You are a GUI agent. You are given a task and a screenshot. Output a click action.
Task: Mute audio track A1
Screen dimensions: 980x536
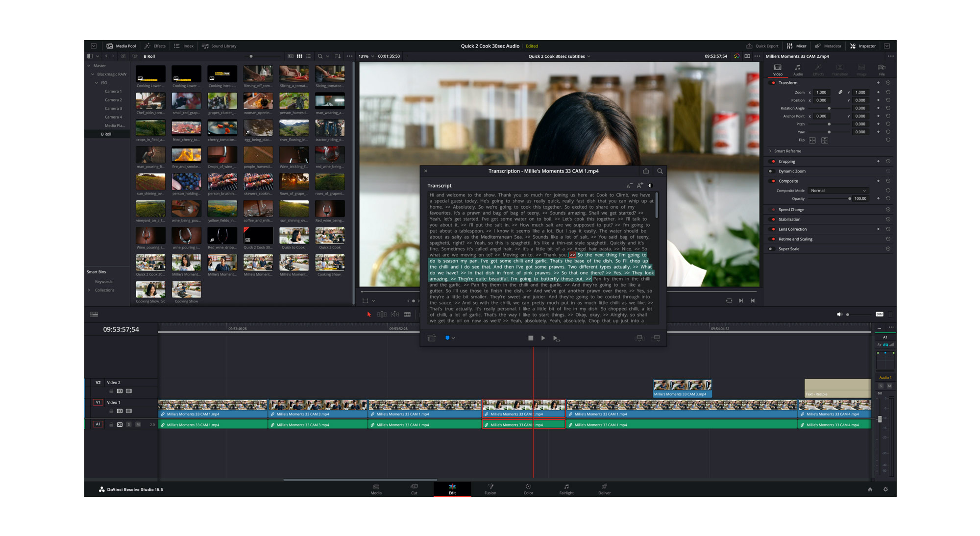coord(138,425)
